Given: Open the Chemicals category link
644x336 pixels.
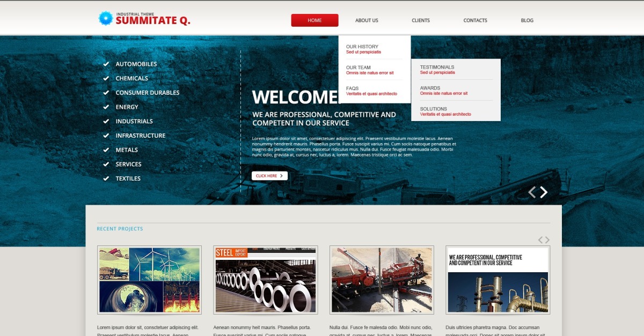Looking at the screenshot, I should [x=131, y=78].
